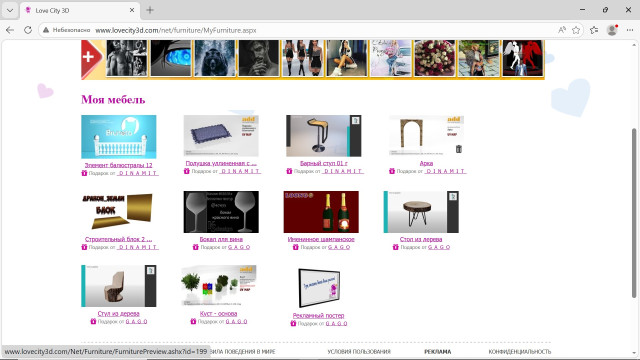Open browser profile avatar icon
Image resolution: width=640 pixels, height=360 pixels.
[x=612, y=30]
